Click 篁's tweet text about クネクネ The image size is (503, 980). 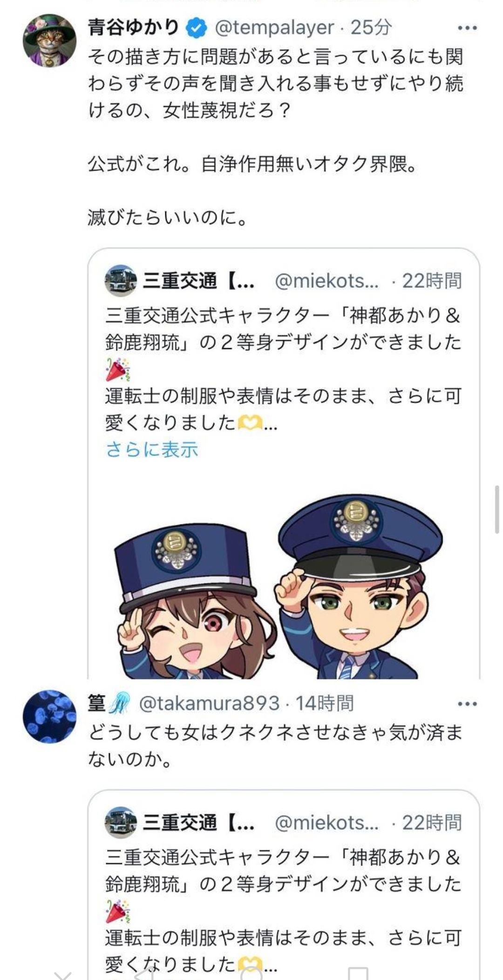point(275,746)
